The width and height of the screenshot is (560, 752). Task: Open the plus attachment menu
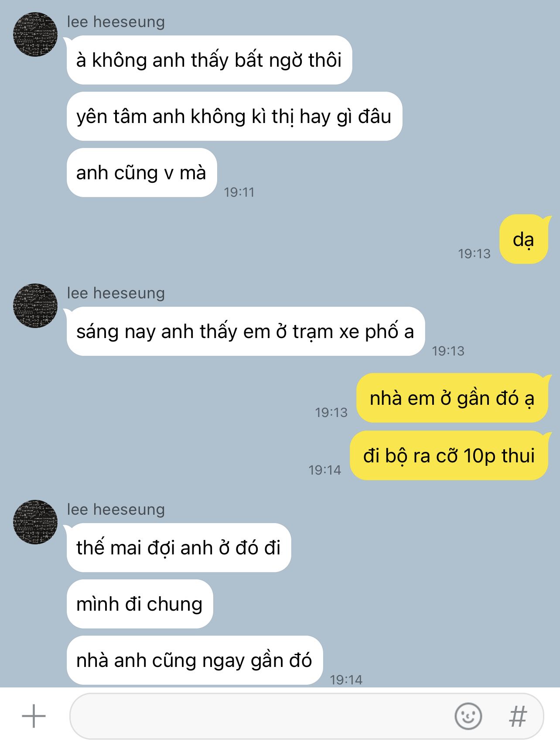pos(34,716)
